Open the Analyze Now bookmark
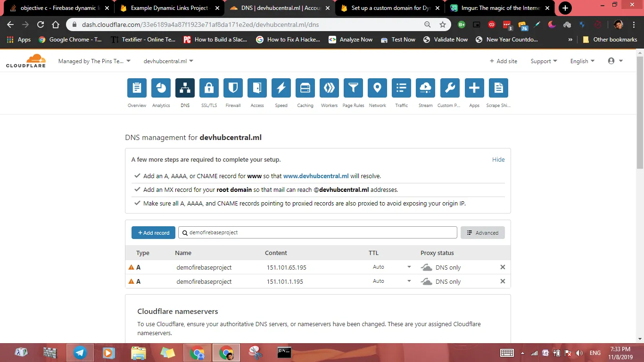 (351, 40)
